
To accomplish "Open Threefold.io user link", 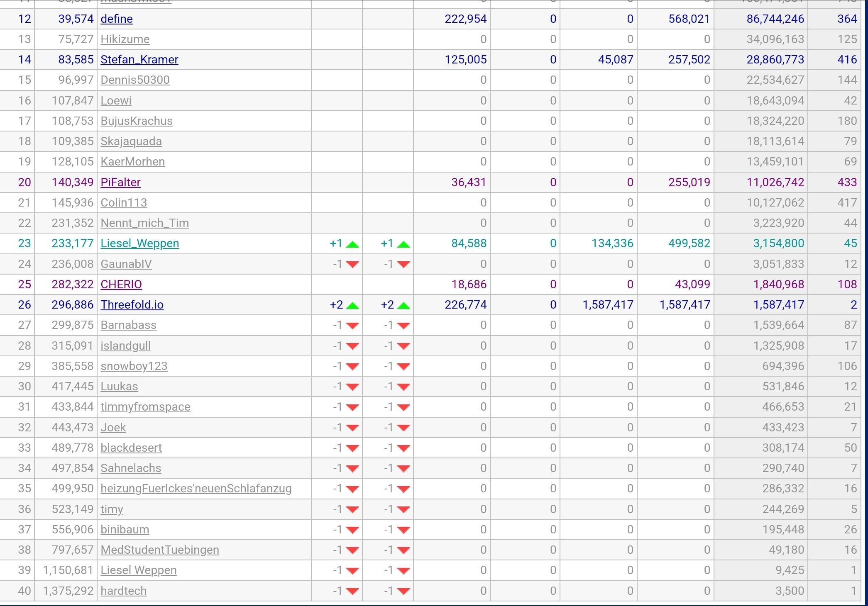I will [x=132, y=305].
